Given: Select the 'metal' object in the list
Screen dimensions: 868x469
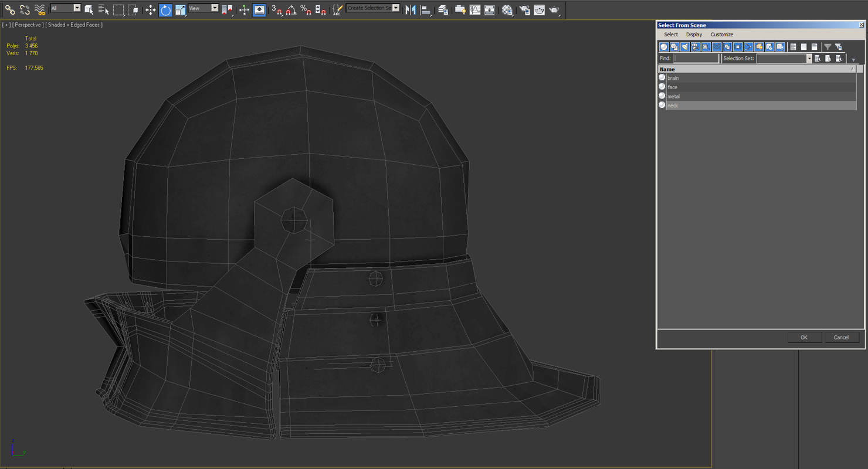Looking at the screenshot, I should pyautogui.click(x=673, y=96).
